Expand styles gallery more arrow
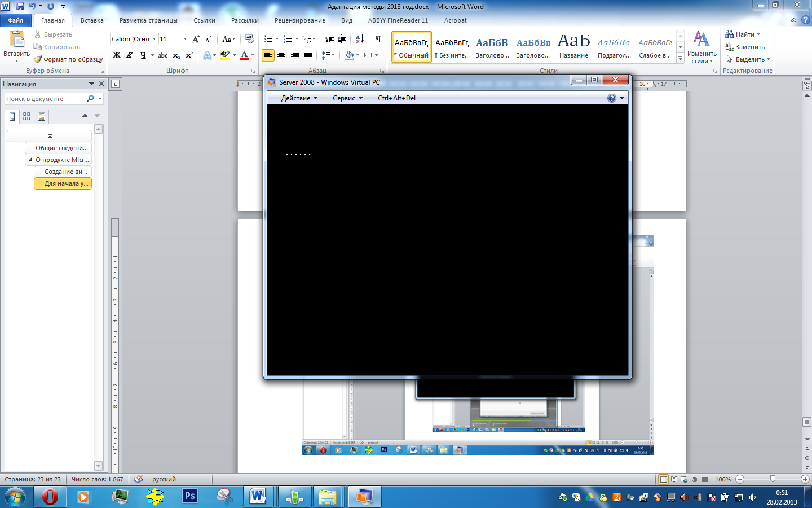 point(681,59)
